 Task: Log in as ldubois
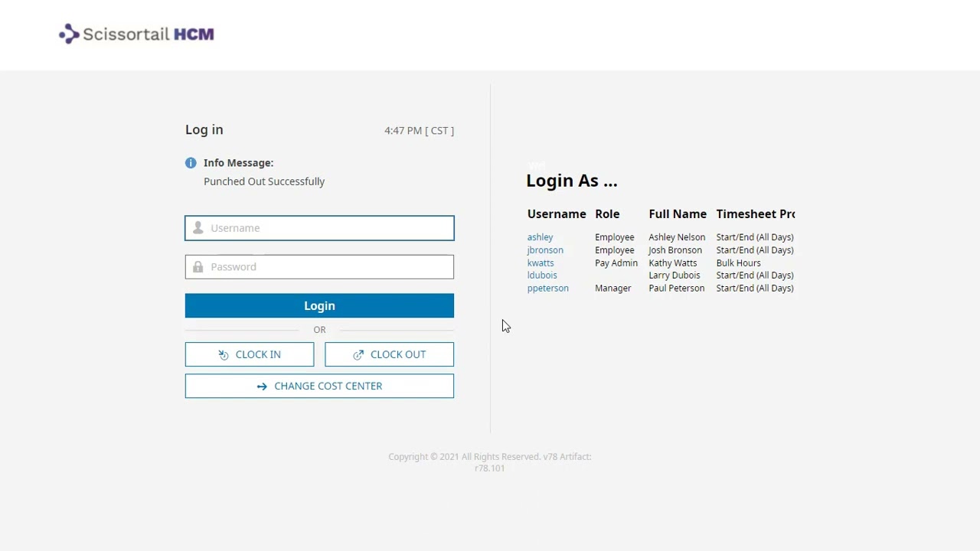542,275
